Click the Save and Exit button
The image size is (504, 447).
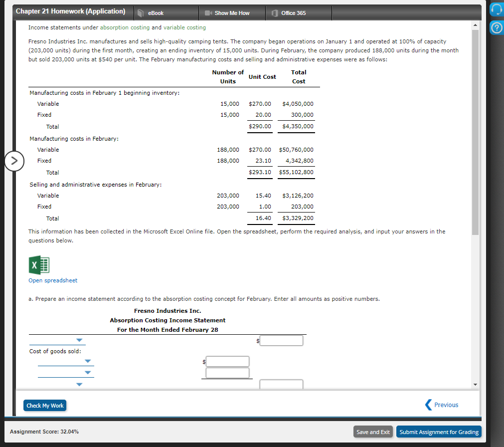click(373, 432)
